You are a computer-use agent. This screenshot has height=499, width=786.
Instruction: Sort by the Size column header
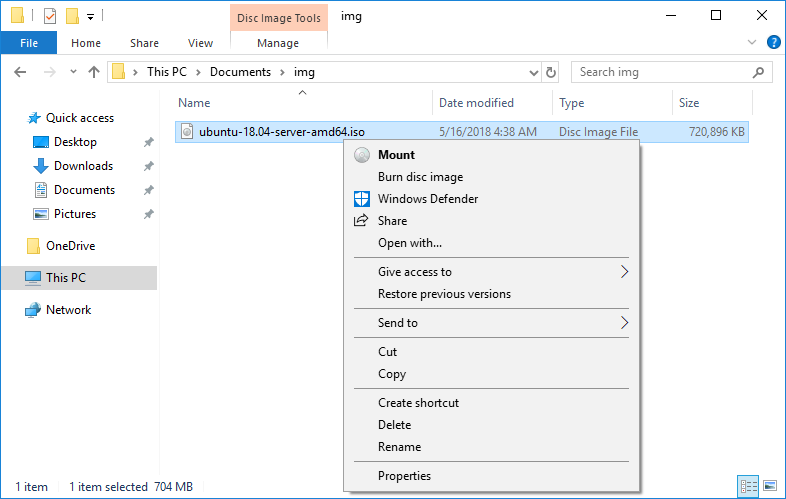point(712,103)
